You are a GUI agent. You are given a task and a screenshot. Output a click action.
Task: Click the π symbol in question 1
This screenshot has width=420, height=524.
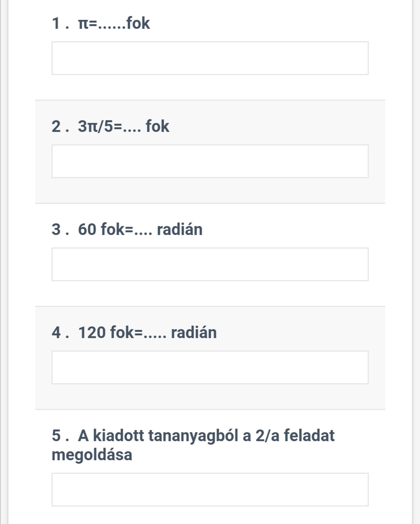[83, 24]
